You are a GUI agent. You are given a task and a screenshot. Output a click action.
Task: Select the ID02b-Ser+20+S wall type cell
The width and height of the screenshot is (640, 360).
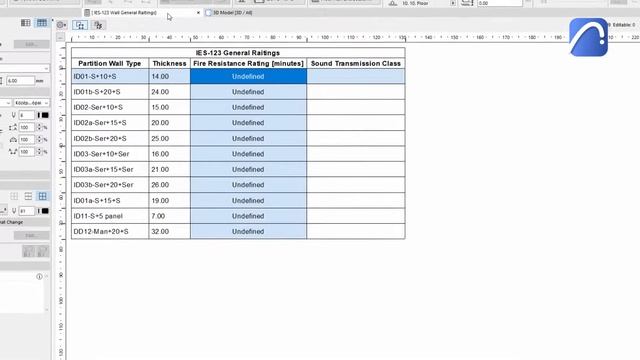pos(110,138)
